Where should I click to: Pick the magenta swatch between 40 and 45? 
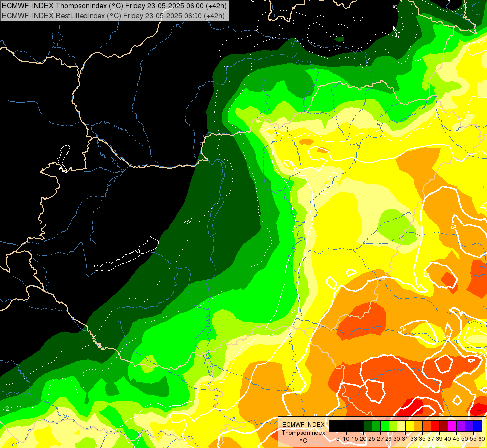point(452,426)
